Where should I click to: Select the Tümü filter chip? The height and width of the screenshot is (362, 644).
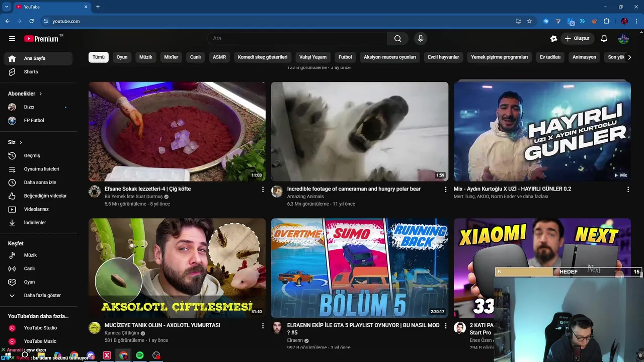(99, 57)
